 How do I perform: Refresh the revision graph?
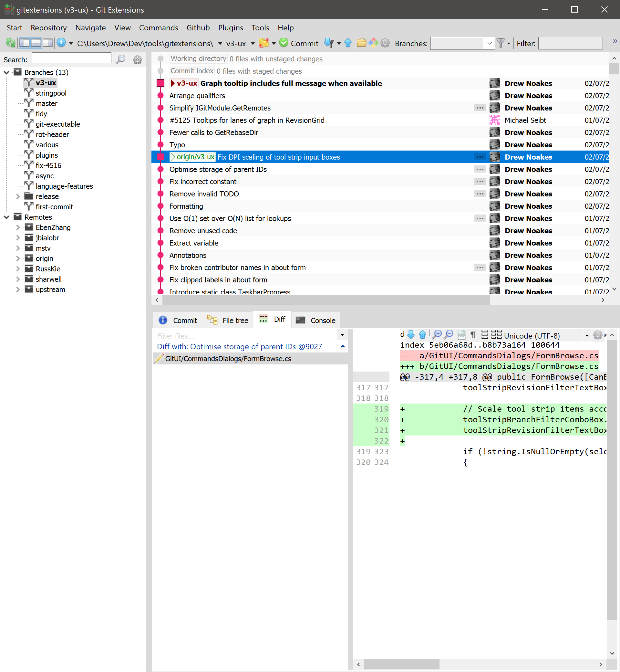click(x=10, y=43)
